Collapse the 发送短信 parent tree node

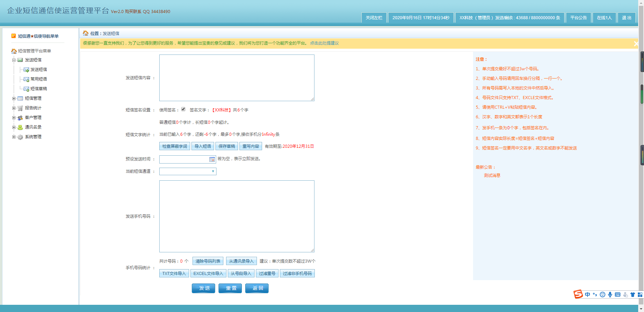click(14, 60)
